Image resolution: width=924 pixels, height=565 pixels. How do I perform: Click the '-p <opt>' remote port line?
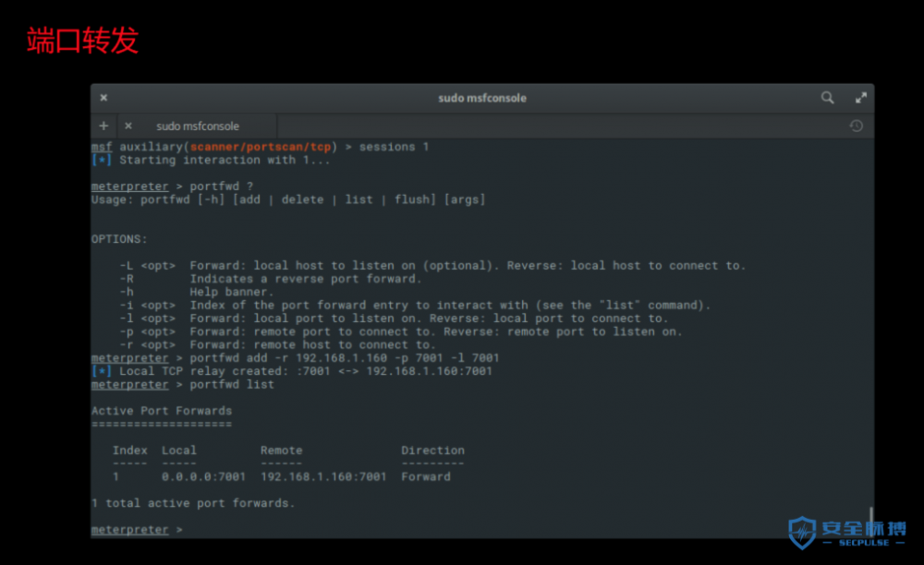click(401, 331)
